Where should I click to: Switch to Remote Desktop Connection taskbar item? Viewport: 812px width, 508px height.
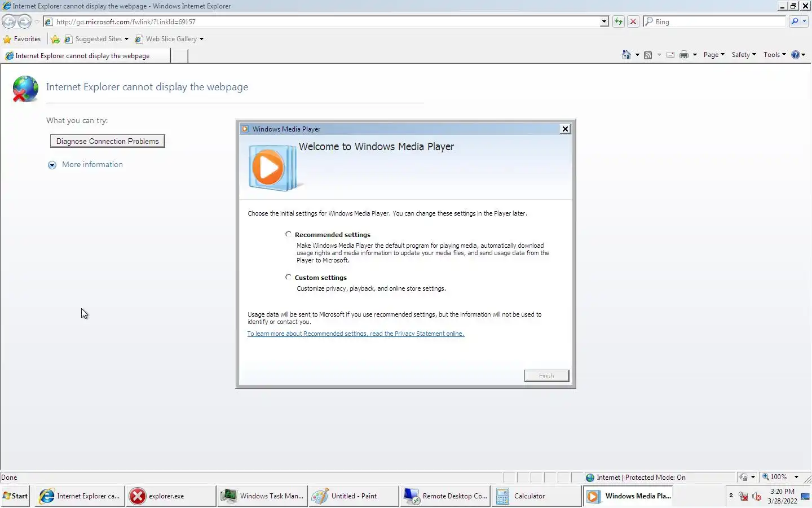click(x=445, y=496)
